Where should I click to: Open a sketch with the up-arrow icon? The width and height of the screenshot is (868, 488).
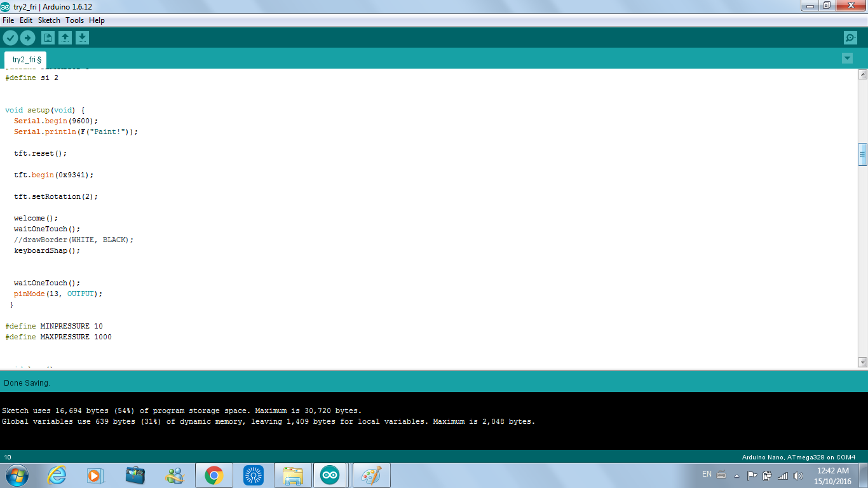pyautogui.click(x=65, y=38)
